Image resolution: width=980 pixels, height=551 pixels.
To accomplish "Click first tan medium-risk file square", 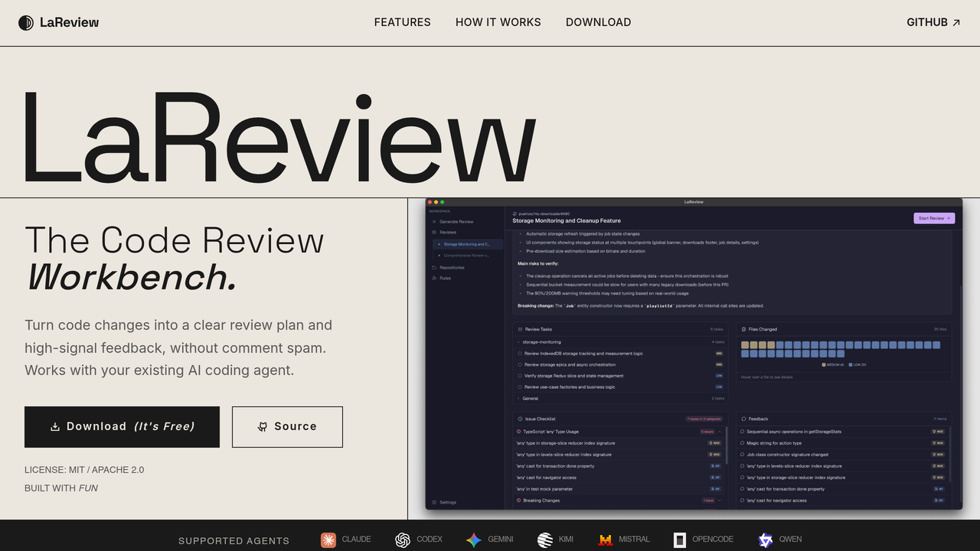I will point(745,345).
